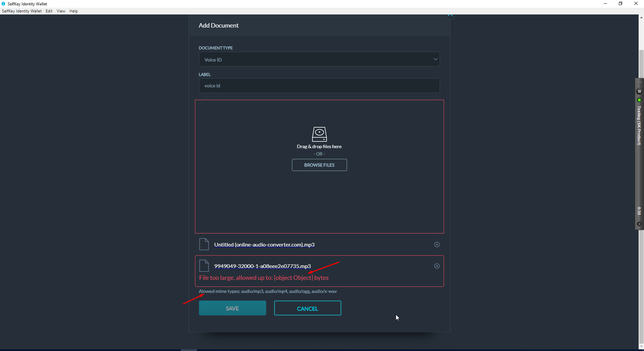This screenshot has height=351, width=644.
Task: Remove the Untitled online-audio-converter mp3 file
Action: pos(437,245)
